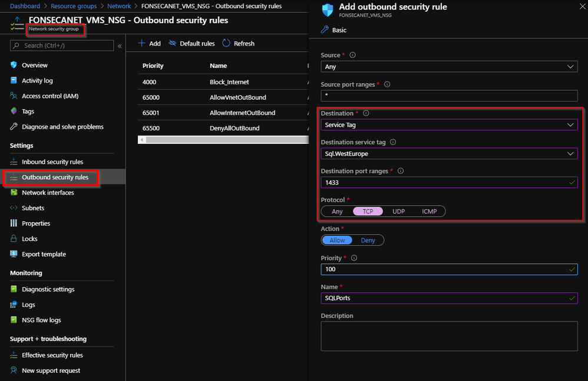Click the Add button in toolbar
Viewport: 588px width, 381px height.
[149, 44]
